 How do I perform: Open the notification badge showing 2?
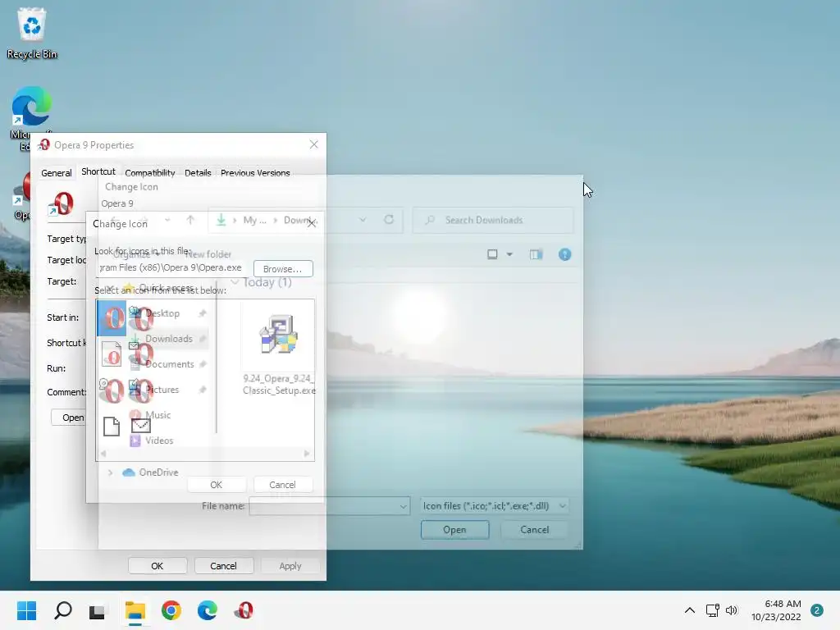tap(816, 610)
